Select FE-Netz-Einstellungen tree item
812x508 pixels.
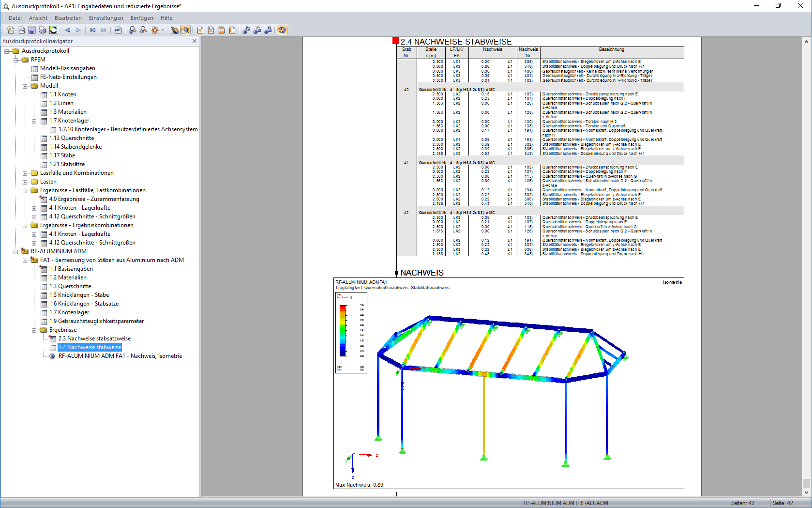tap(68, 77)
